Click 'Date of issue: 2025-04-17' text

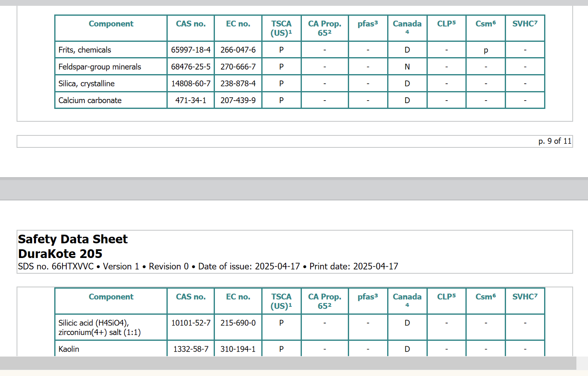(x=249, y=266)
